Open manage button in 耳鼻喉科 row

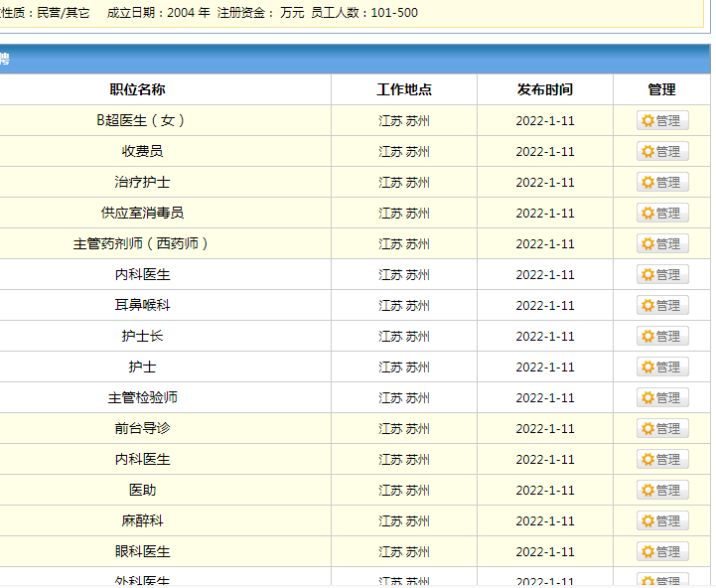click(x=662, y=305)
